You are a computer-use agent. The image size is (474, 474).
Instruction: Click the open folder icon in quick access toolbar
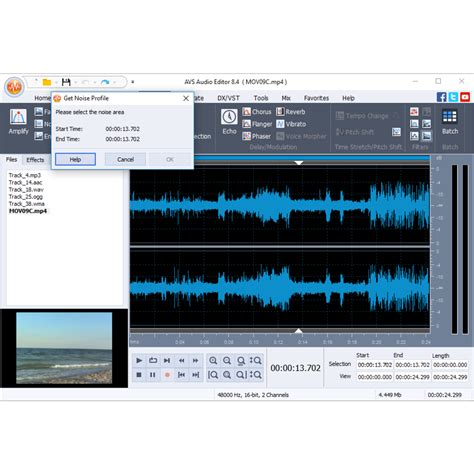coord(47,82)
